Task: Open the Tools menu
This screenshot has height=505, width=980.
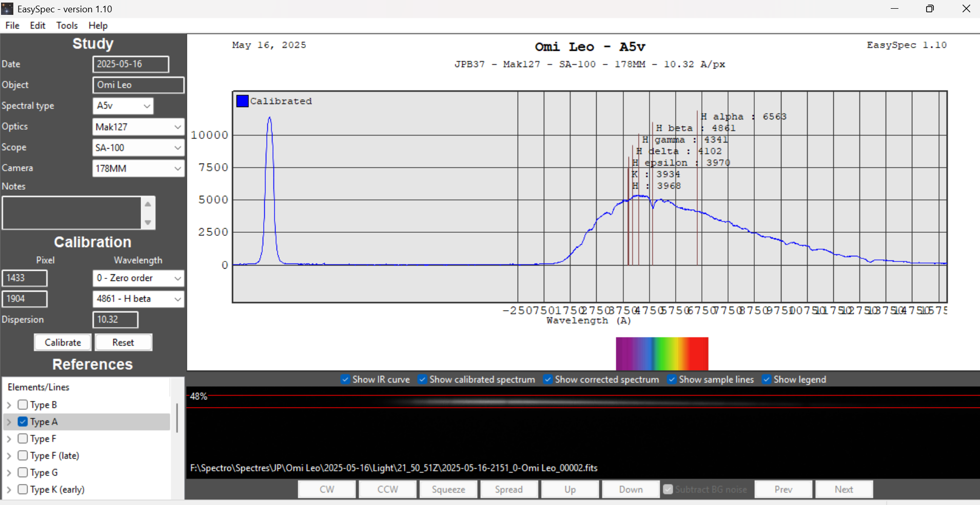Action: [67, 26]
